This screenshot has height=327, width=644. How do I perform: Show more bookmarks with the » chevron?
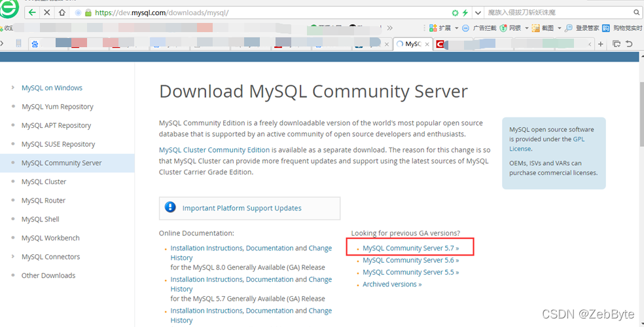coord(389,28)
